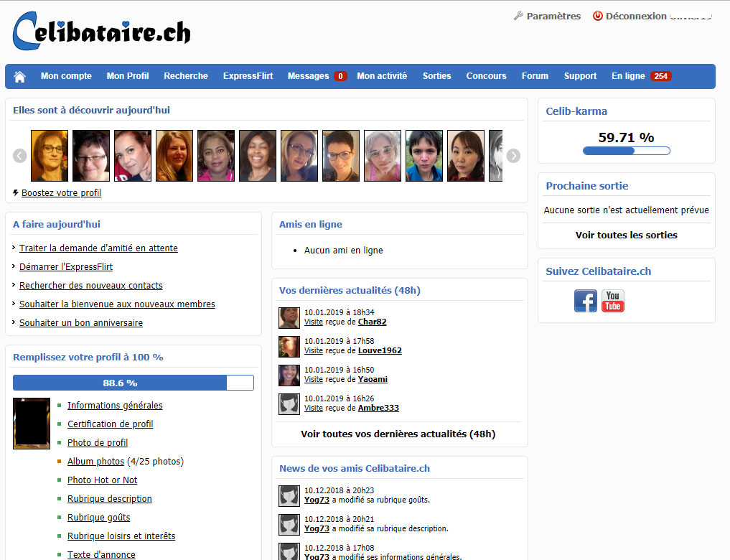Click link Souhaiter un bon anniversaire
The height and width of the screenshot is (560, 730).
pyautogui.click(x=80, y=322)
